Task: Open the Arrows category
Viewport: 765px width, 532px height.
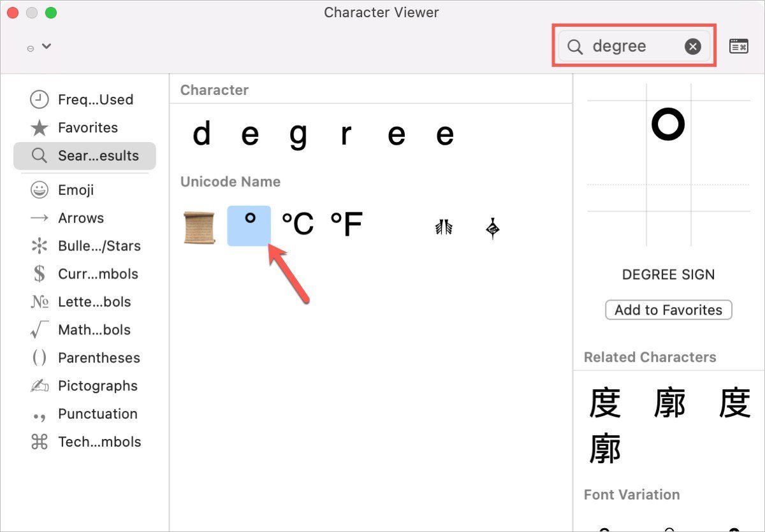Action: 84,218
